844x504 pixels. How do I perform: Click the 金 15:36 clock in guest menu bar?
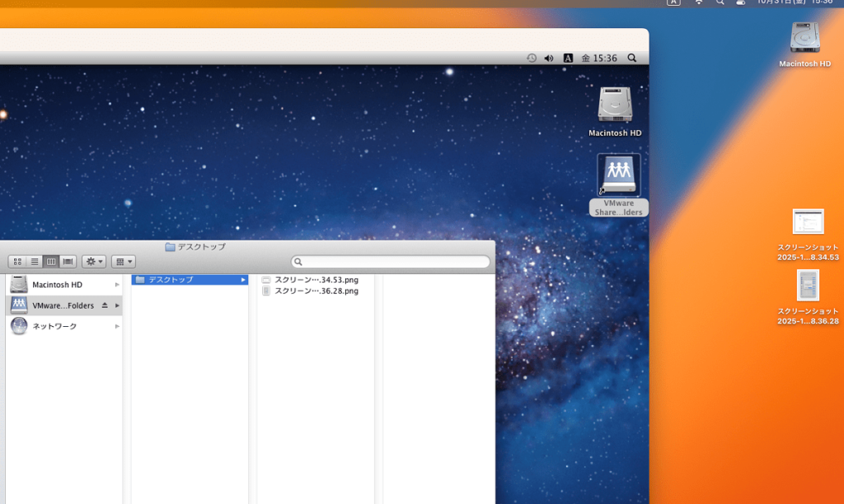[599, 58]
